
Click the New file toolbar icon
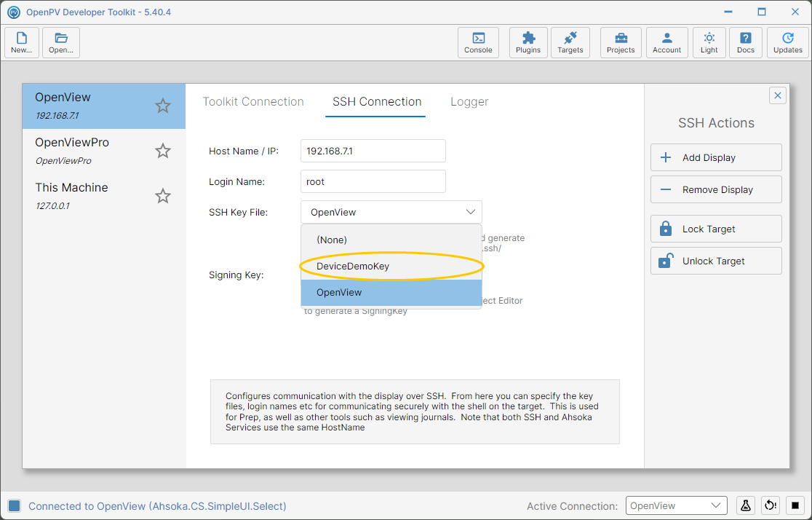tap(22, 42)
